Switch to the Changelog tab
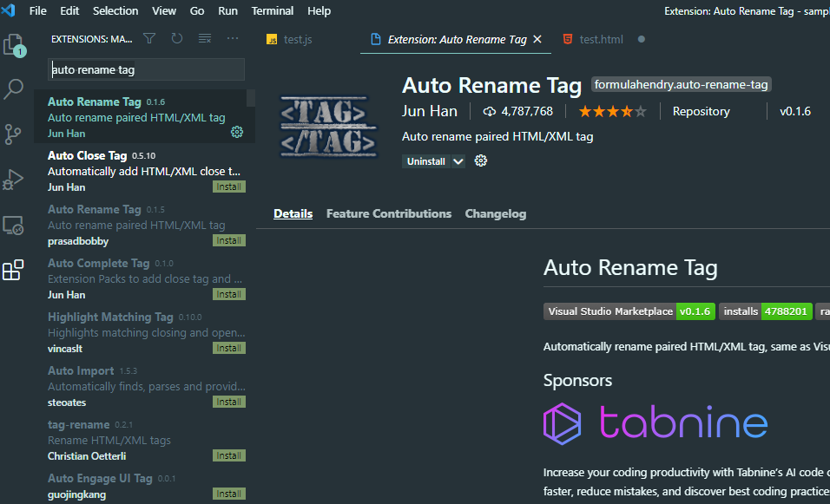Viewport: 830px width, 504px height. coord(496,213)
